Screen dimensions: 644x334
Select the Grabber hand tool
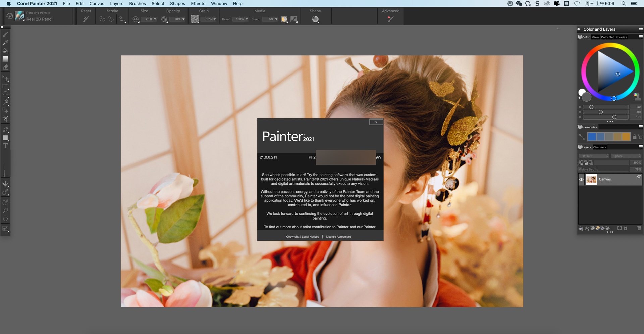coord(5,202)
